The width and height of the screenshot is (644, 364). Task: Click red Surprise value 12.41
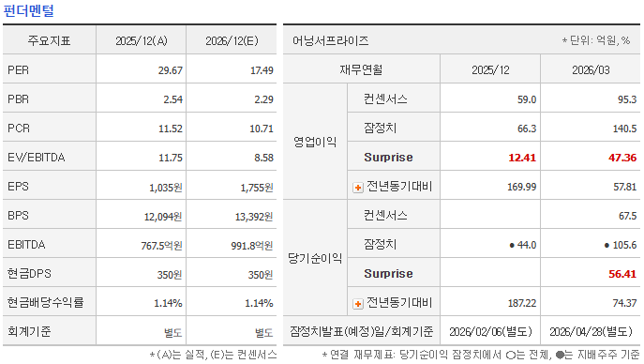point(522,158)
